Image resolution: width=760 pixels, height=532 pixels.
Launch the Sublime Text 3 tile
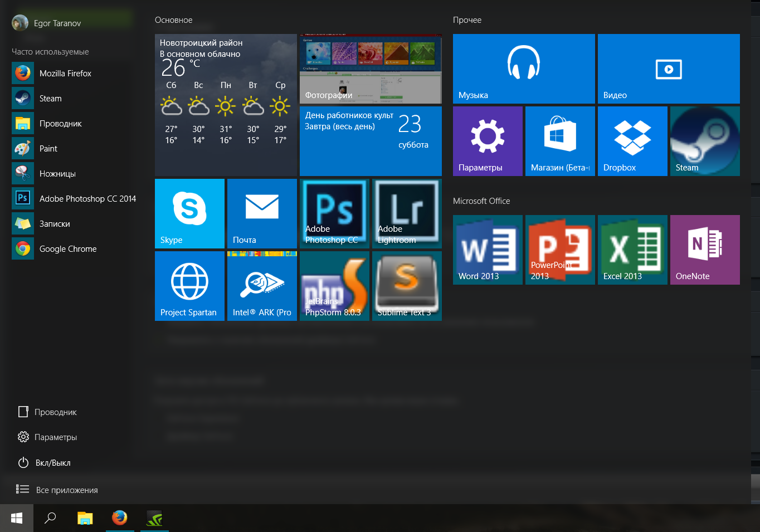click(x=407, y=286)
